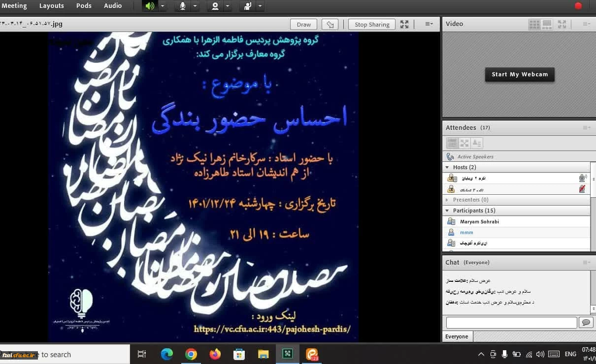Click the Start My Webcam button
The width and height of the screenshot is (596, 364).
coord(520,74)
